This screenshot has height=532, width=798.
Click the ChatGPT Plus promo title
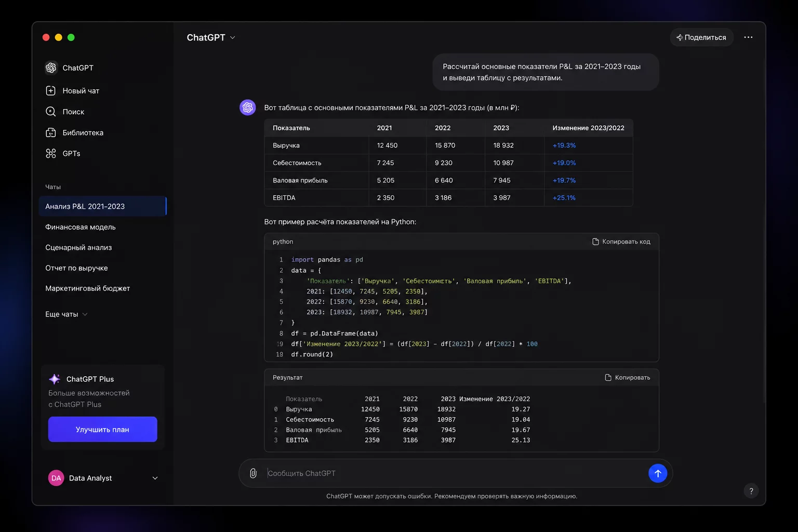pyautogui.click(x=90, y=379)
